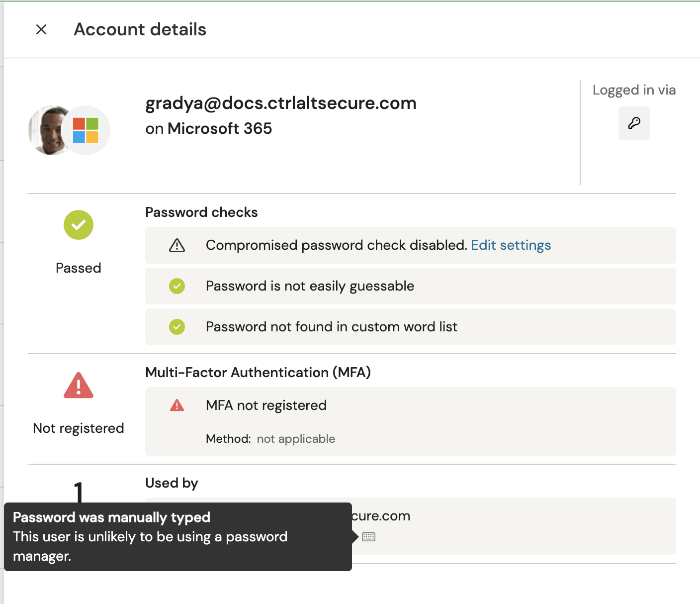Click the small red MFA not registered icon
Viewport: 700px width, 604px height.
[x=177, y=405]
